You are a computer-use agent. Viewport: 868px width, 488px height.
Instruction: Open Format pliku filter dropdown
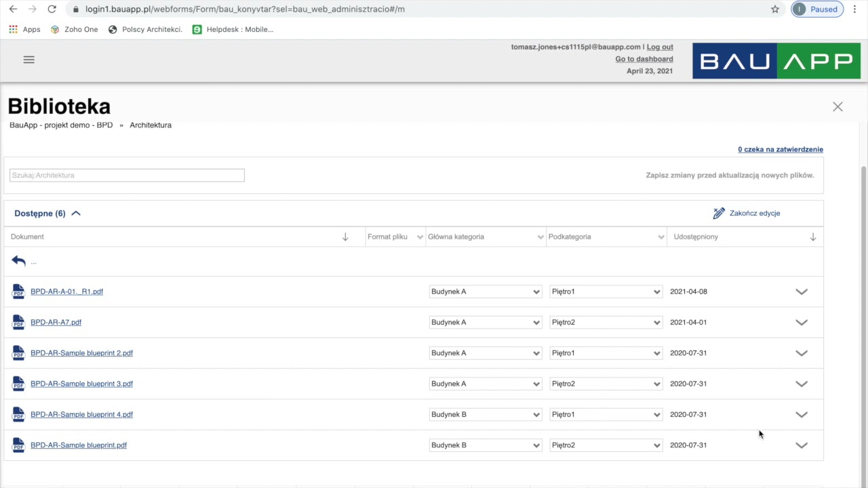[x=419, y=237]
